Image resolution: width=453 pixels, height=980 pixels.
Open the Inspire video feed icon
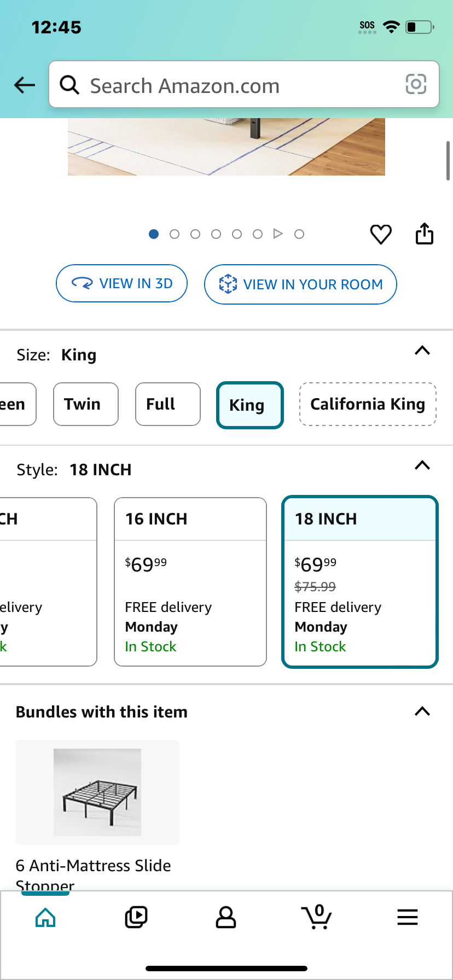136,917
